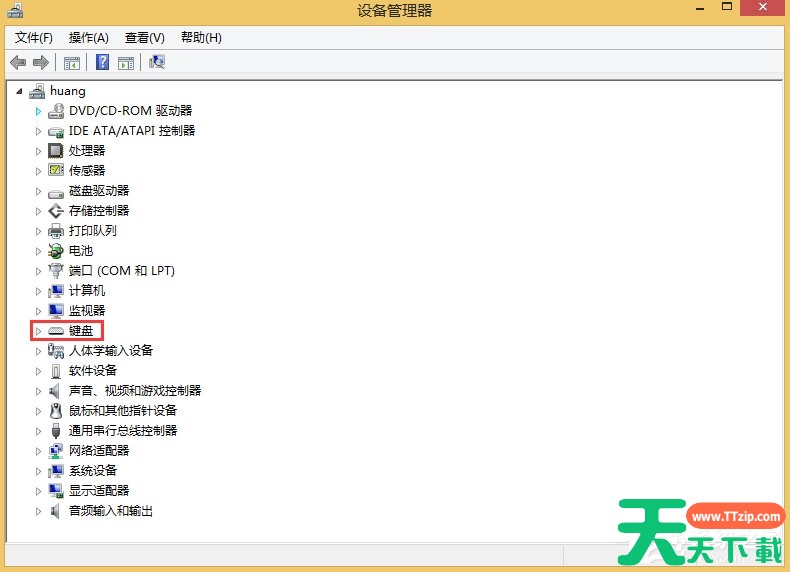This screenshot has width=790, height=572.
Task: Click the scan for hardware changes icon
Action: click(157, 63)
